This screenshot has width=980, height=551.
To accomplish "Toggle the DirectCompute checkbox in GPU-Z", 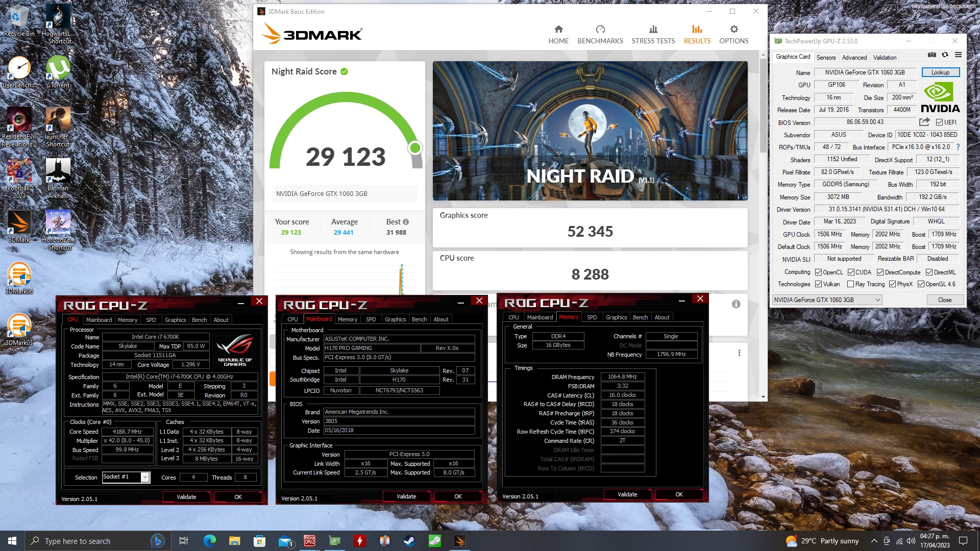I will (x=880, y=272).
